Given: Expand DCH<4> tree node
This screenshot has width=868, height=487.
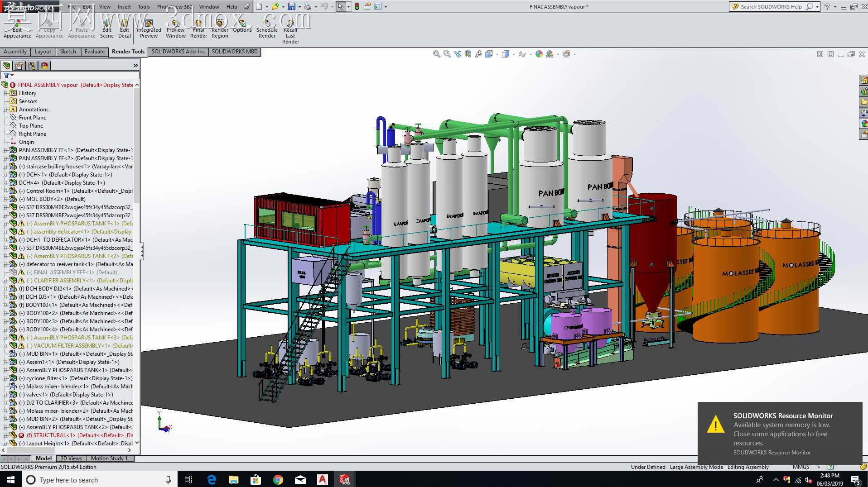Looking at the screenshot, I should 5,183.
